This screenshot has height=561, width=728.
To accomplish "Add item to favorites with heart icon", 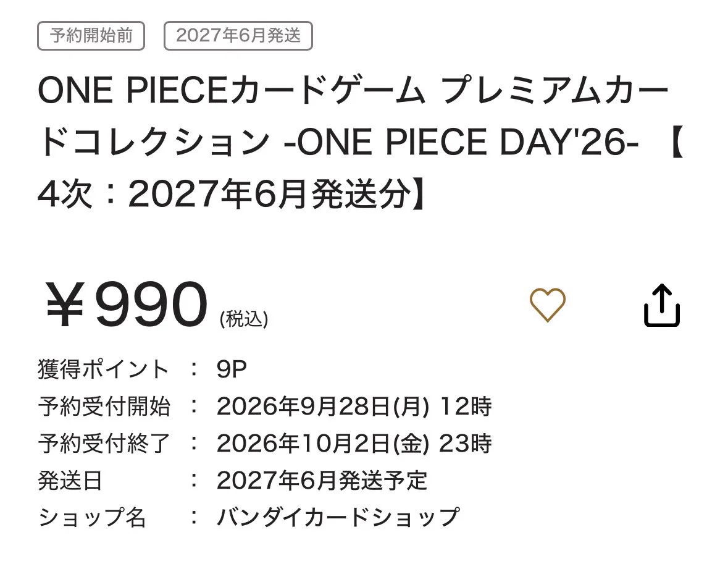I will 548,305.
